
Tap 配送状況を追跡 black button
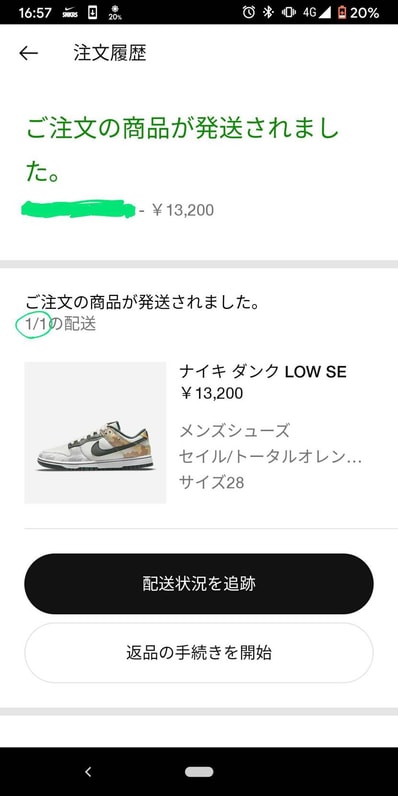(x=199, y=584)
